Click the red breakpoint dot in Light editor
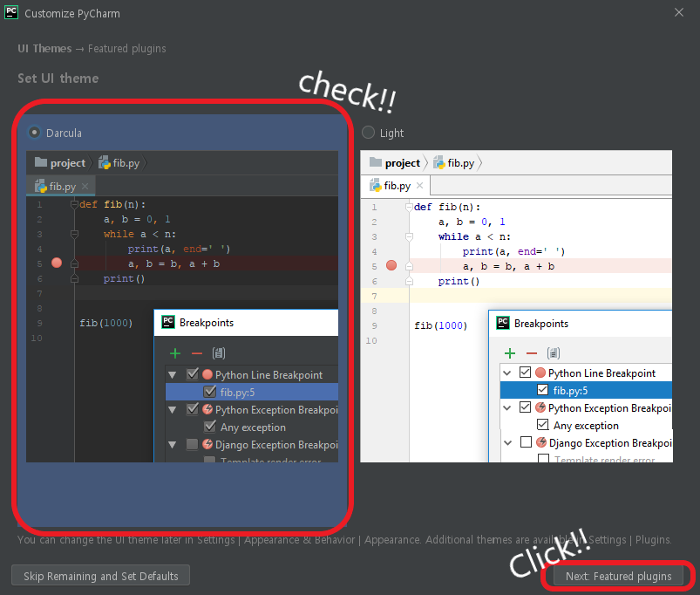700x595 pixels. 391,265
